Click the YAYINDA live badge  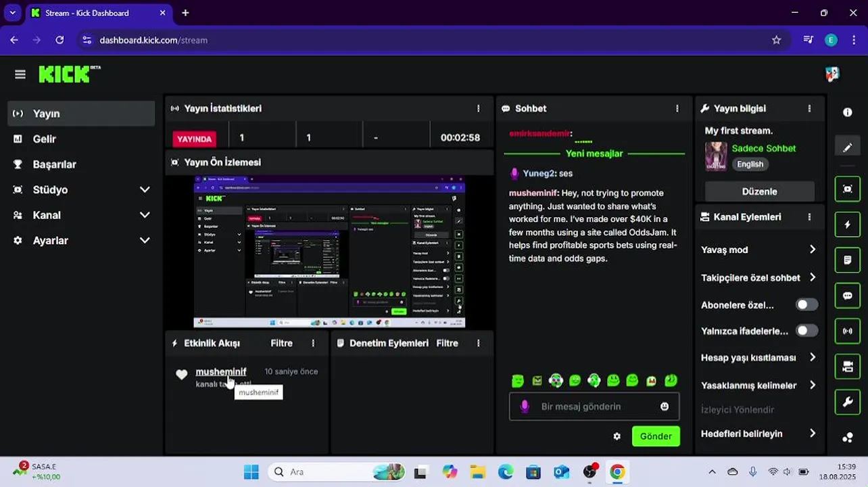click(195, 139)
